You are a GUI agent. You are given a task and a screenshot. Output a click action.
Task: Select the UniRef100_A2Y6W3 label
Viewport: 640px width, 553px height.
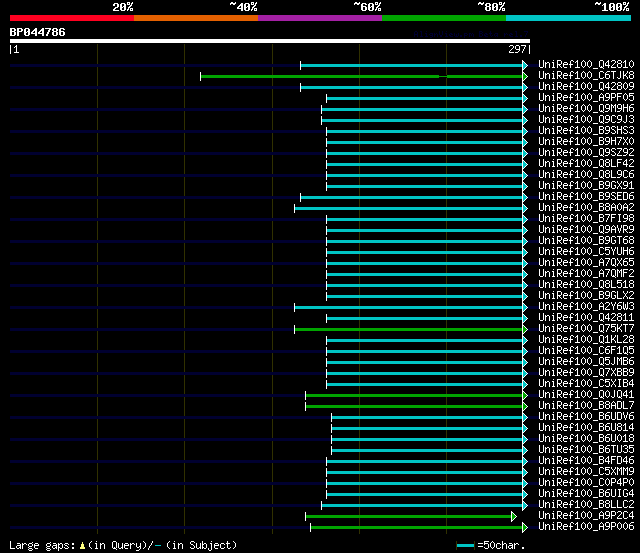(586, 307)
